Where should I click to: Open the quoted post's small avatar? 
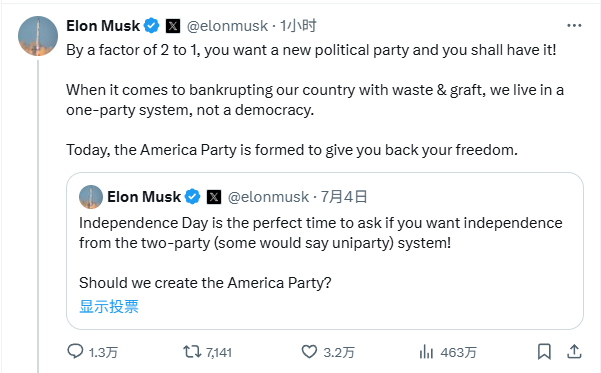tap(91, 197)
